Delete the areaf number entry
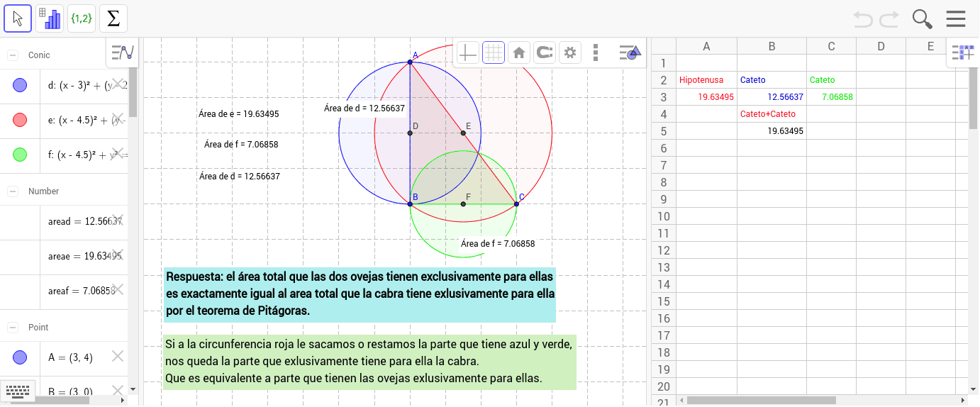Viewport: 980px width, 407px height. (x=118, y=289)
